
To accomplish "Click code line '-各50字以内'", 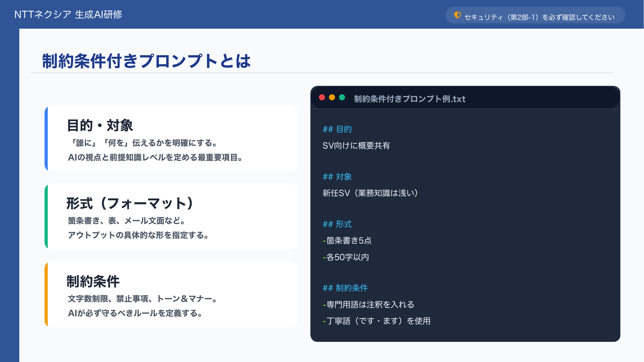I will (x=346, y=257).
